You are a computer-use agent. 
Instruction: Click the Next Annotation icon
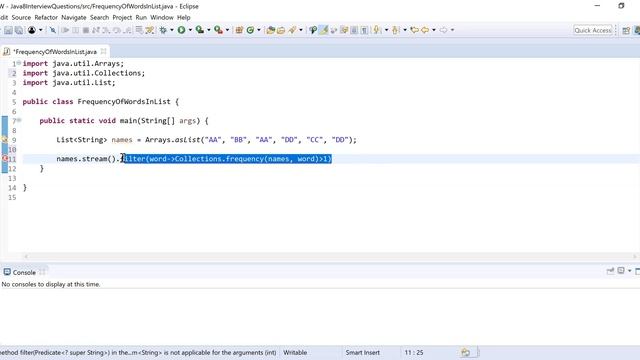377,30
